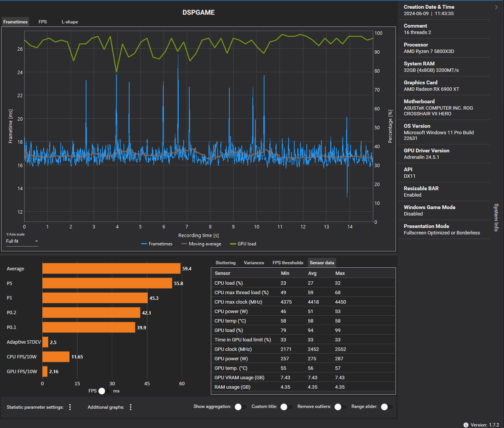Select the GPU power (W) row

(303, 358)
